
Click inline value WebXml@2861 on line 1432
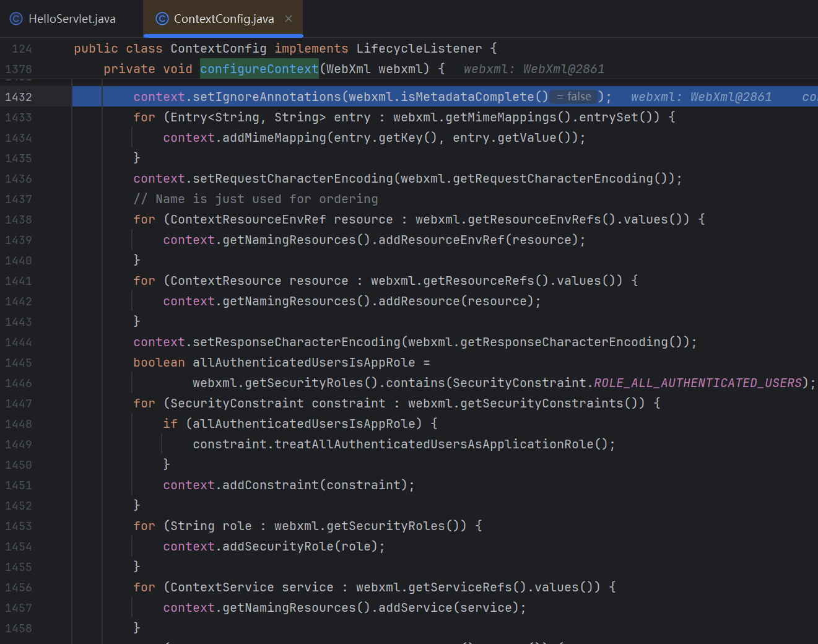coord(731,97)
